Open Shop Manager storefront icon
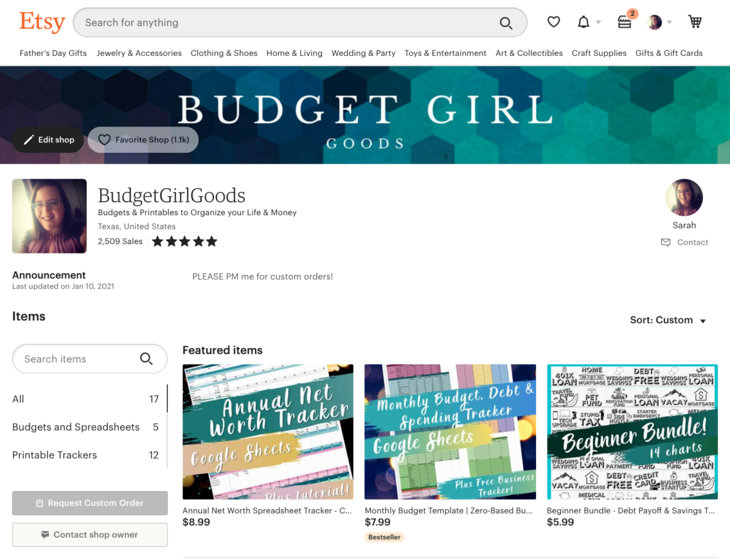The height and width of the screenshot is (560, 730). tap(624, 22)
